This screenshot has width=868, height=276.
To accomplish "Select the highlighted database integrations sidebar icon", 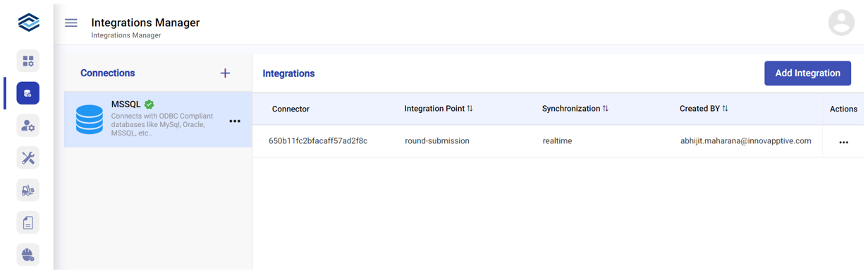I will coord(28,93).
